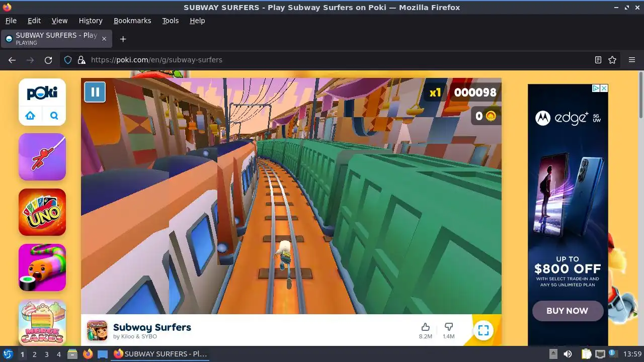644x362 pixels.
Task: Open the History menu
Action: coord(91,21)
